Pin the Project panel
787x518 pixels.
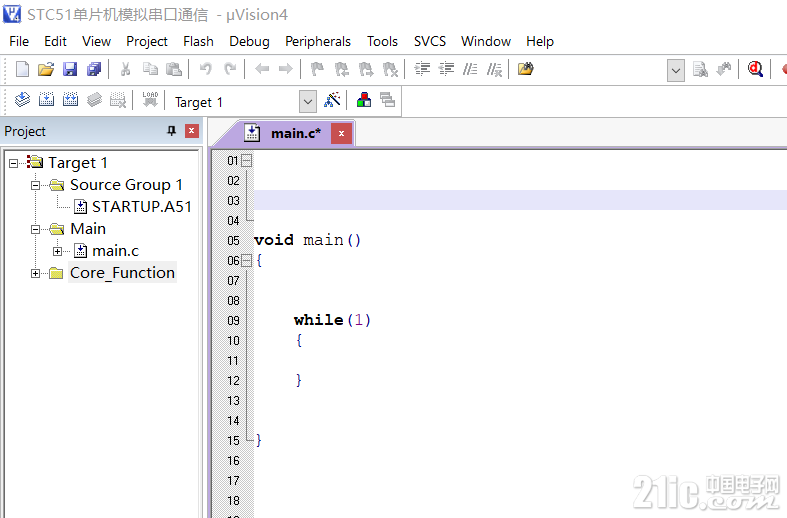(x=172, y=131)
